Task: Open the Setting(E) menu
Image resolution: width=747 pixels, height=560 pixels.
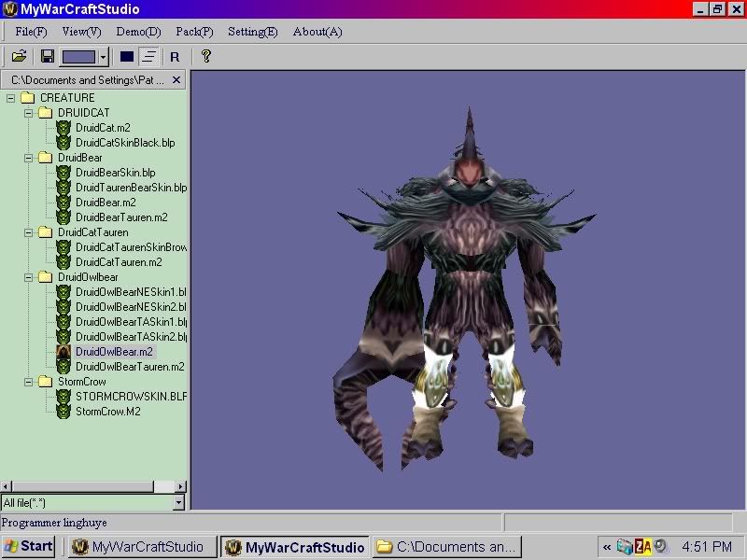Action: coord(252,32)
